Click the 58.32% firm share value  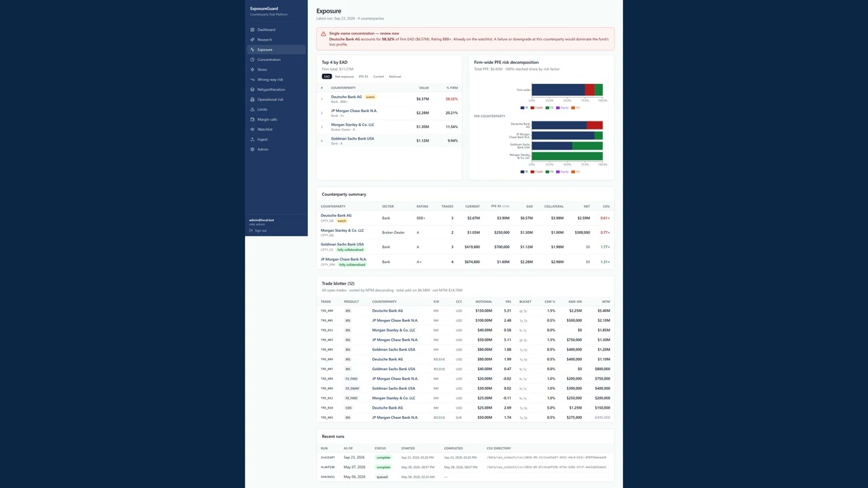[x=452, y=99]
